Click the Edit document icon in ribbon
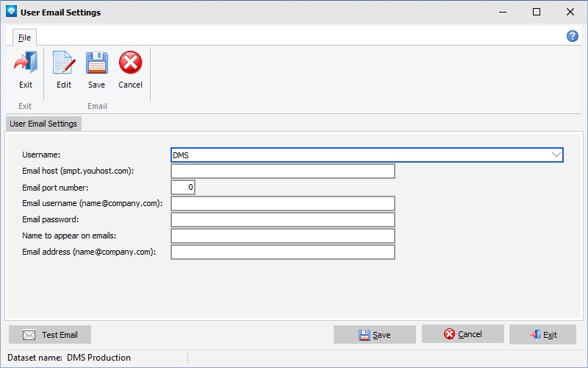Image resolution: width=588 pixels, height=368 pixels. [64, 64]
